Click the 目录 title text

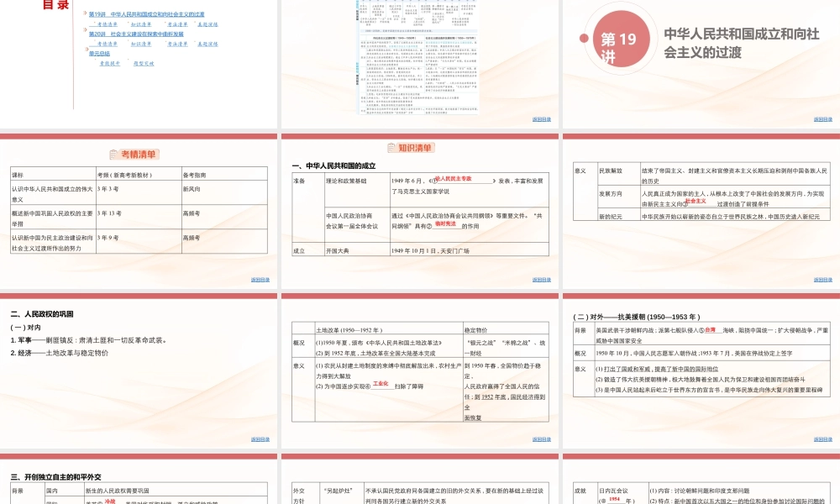55,5
